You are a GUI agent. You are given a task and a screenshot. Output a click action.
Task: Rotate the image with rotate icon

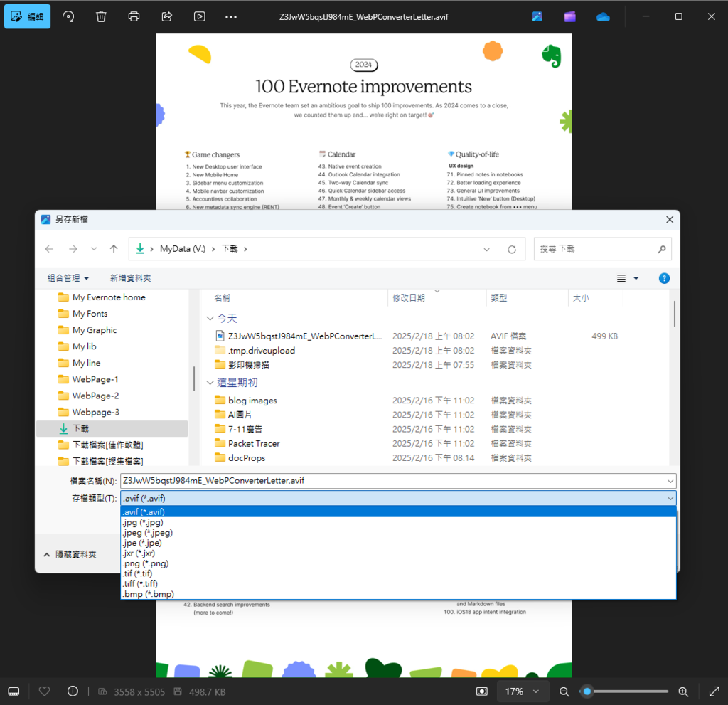tap(68, 17)
